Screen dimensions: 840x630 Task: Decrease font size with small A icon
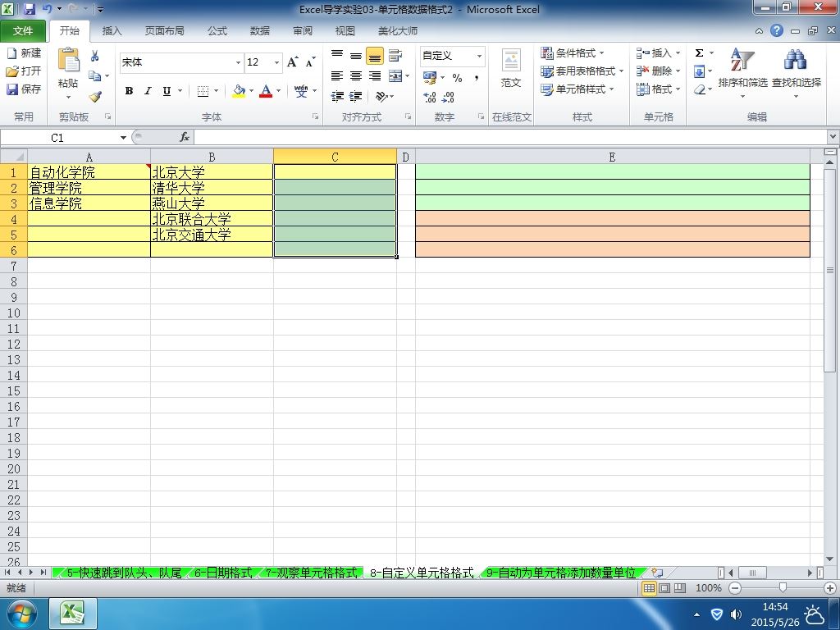pos(310,62)
